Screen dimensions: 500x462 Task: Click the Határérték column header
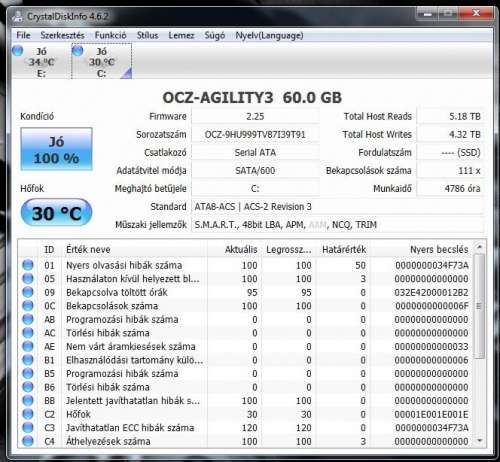(x=343, y=249)
